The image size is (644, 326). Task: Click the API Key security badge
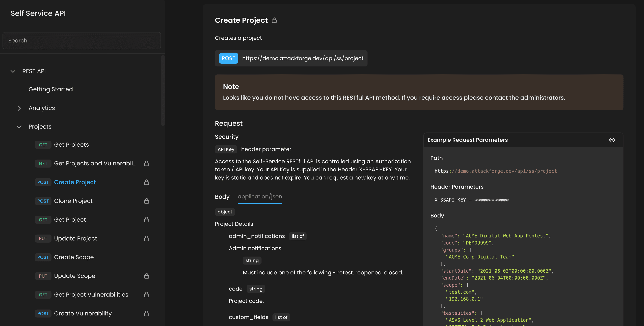pyautogui.click(x=226, y=149)
